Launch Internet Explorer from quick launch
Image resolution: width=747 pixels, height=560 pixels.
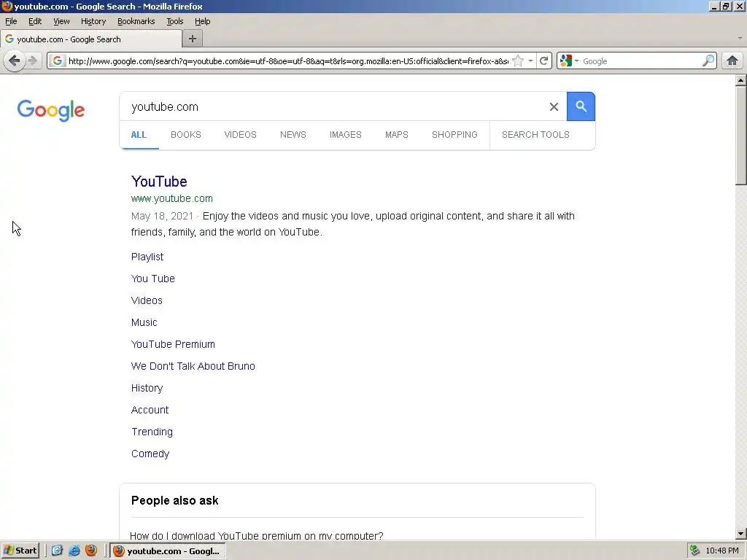click(74, 551)
